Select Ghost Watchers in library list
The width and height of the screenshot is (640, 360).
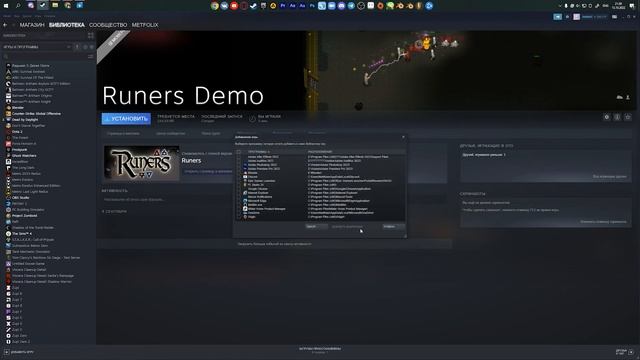coord(24,156)
